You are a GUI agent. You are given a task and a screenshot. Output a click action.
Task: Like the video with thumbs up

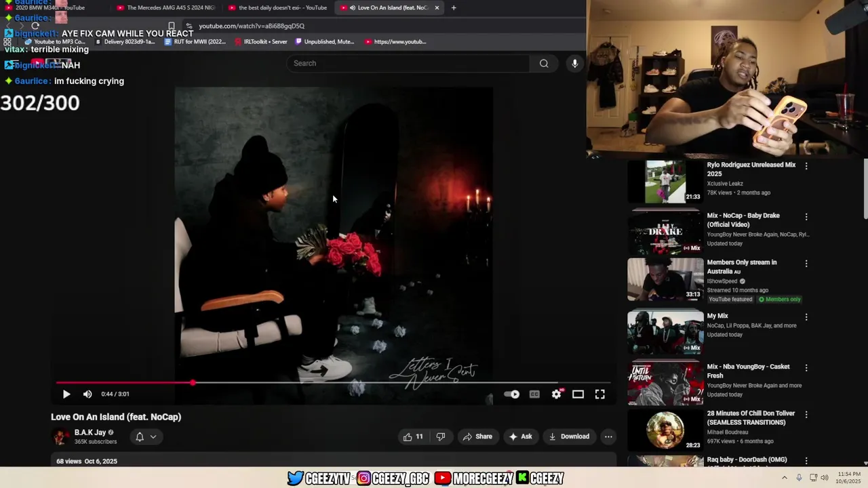click(x=413, y=436)
